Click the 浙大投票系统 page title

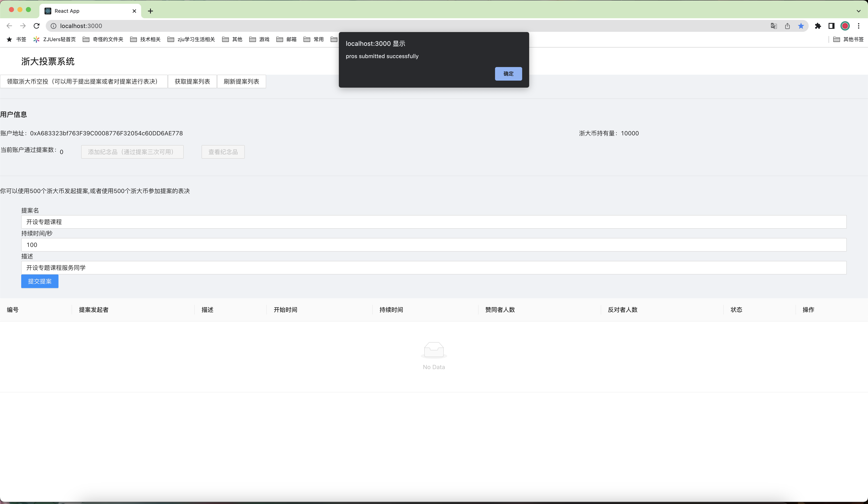click(48, 61)
